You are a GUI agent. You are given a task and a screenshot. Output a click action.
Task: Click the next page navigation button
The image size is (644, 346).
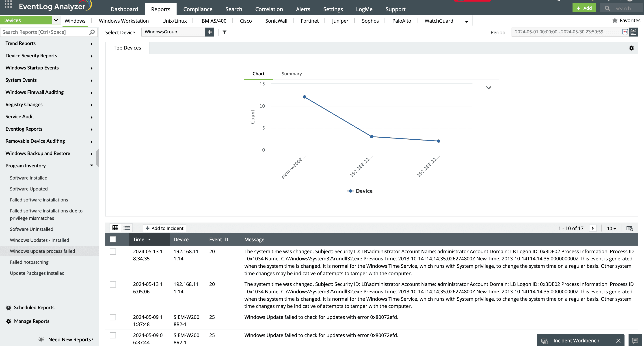click(x=593, y=228)
